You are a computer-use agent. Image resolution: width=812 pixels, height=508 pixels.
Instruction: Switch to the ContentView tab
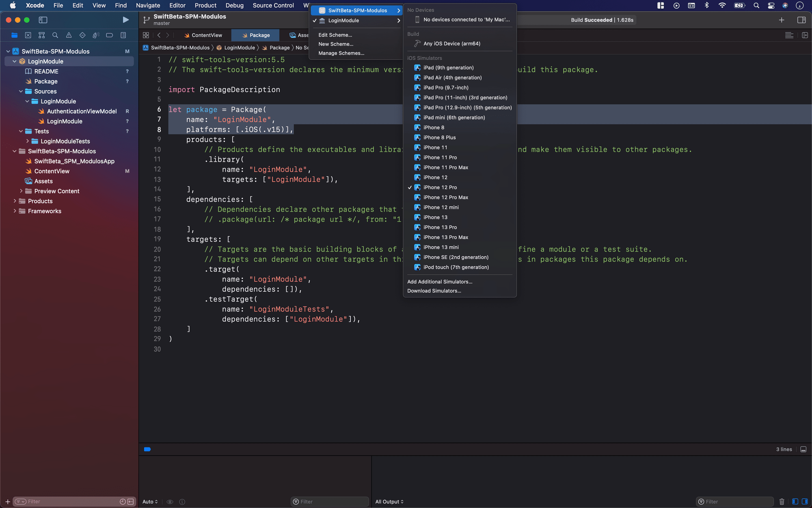[x=203, y=35]
